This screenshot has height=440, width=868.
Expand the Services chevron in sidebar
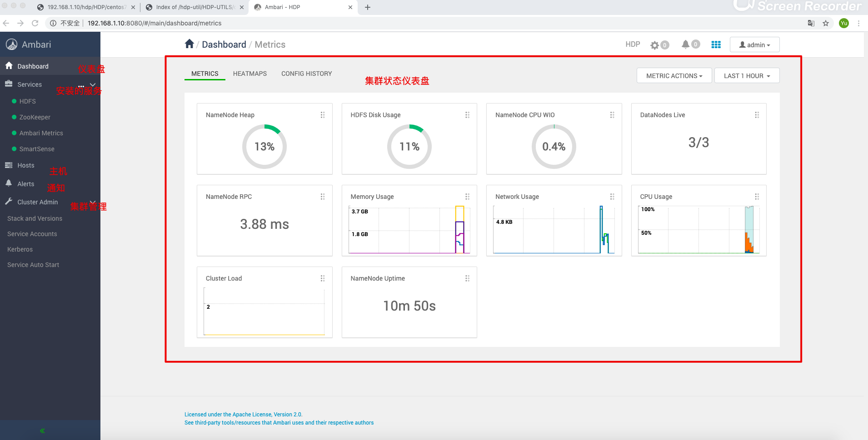pos(93,84)
